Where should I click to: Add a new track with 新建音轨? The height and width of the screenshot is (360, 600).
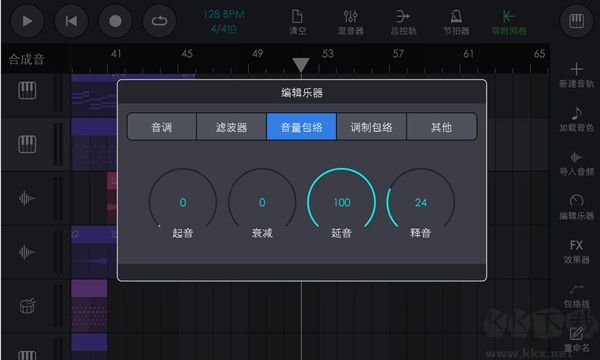(576, 75)
